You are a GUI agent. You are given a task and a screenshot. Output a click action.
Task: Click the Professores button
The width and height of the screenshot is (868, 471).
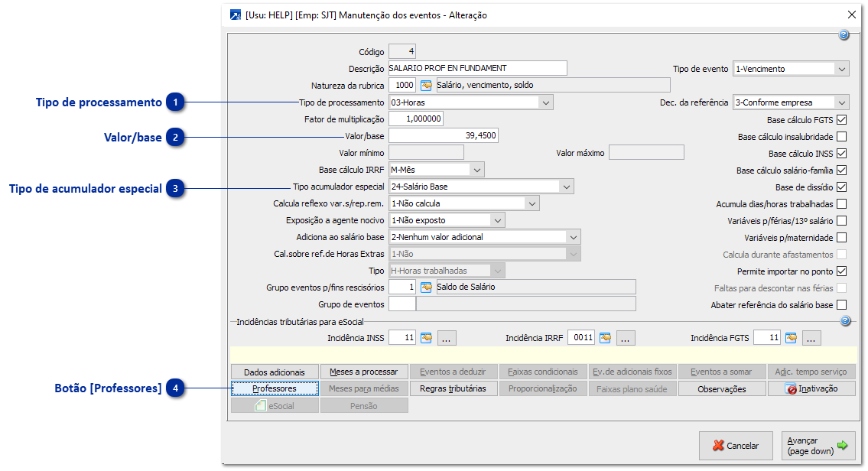[274, 388]
